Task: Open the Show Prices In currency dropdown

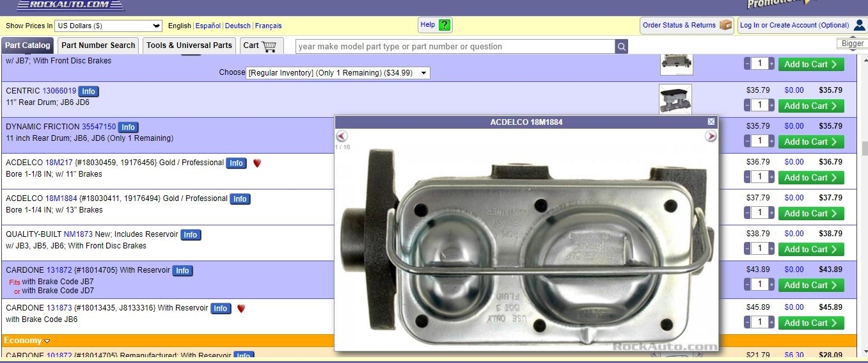Action: [x=108, y=26]
